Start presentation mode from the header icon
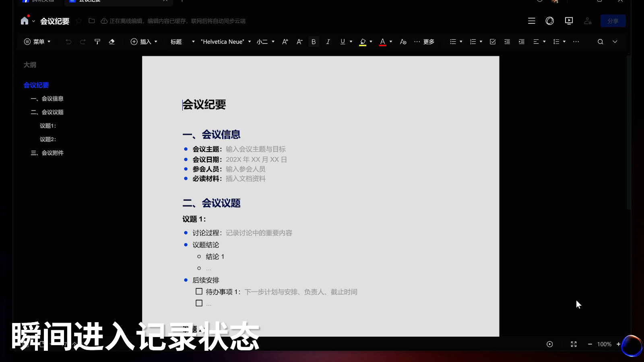644x362 pixels. [x=569, y=21]
